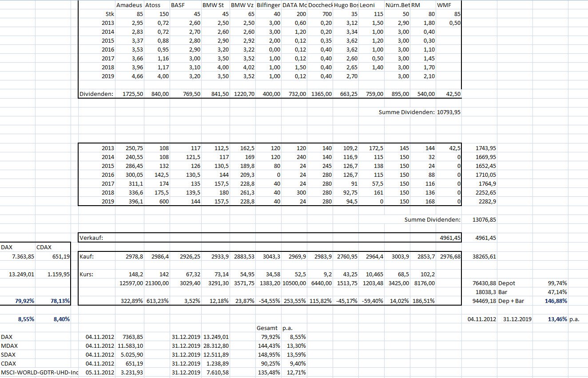
Task: Click the Dep + Bar label
Action: (x=512, y=301)
